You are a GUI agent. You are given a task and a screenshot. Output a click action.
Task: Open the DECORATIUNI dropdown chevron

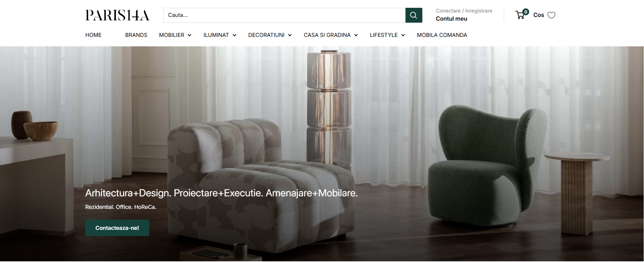coord(290,35)
